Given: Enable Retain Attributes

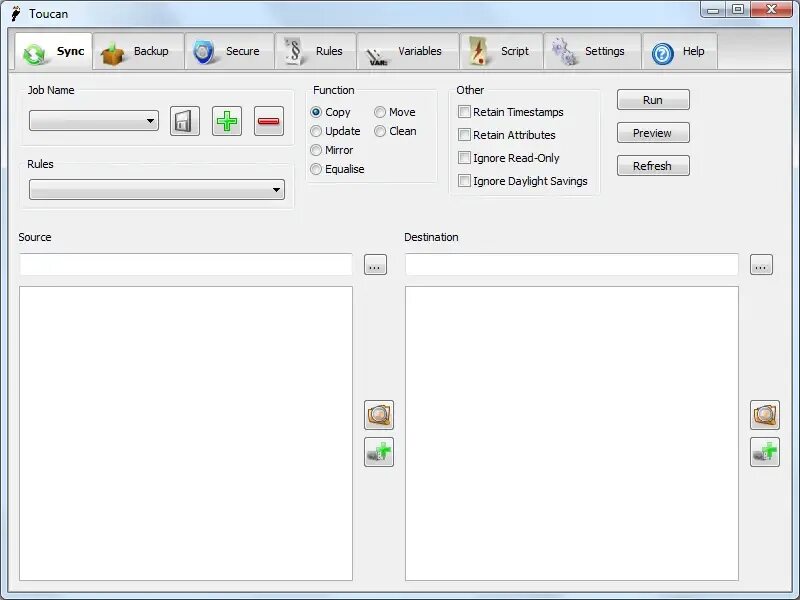Looking at the screenshot, I should point(465,135).
